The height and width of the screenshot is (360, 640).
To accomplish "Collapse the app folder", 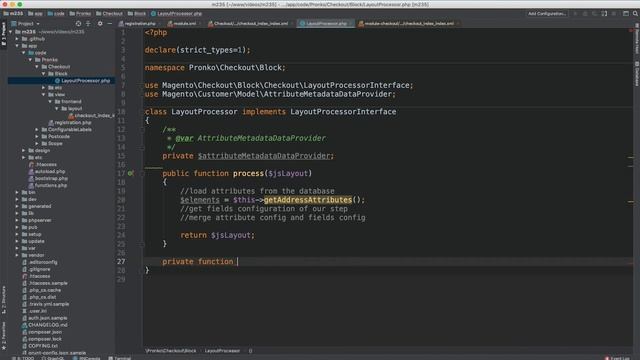I will pyautogui.click(x=18, y=46).
